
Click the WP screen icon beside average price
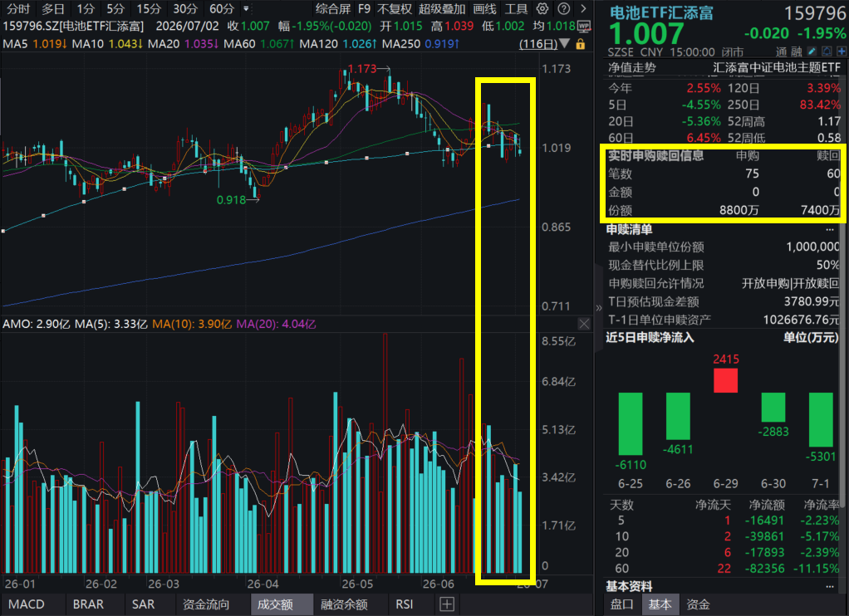[x=584, y=26]
